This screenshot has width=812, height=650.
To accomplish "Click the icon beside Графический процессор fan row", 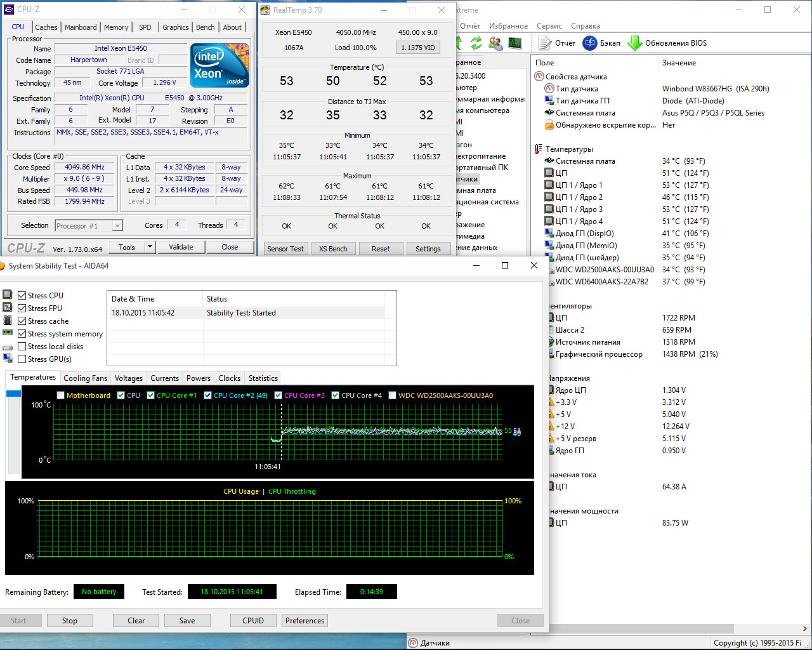I will [551, 354].
